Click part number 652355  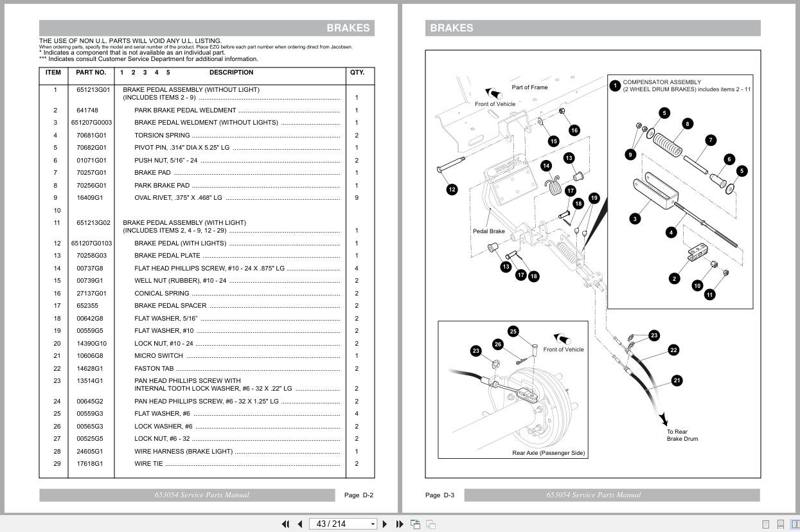click(87, 306)
